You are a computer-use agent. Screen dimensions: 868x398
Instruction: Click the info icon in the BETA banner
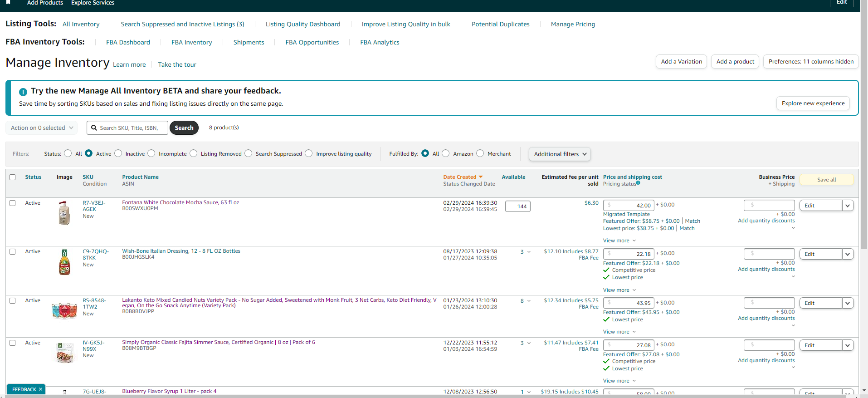[23, 92]
